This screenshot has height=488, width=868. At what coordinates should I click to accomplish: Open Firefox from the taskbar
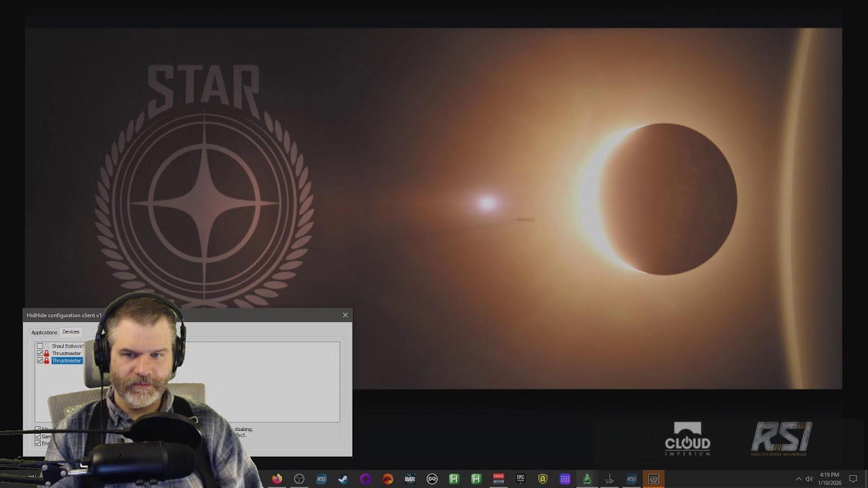pyautogui.click(x=277, y=479)
